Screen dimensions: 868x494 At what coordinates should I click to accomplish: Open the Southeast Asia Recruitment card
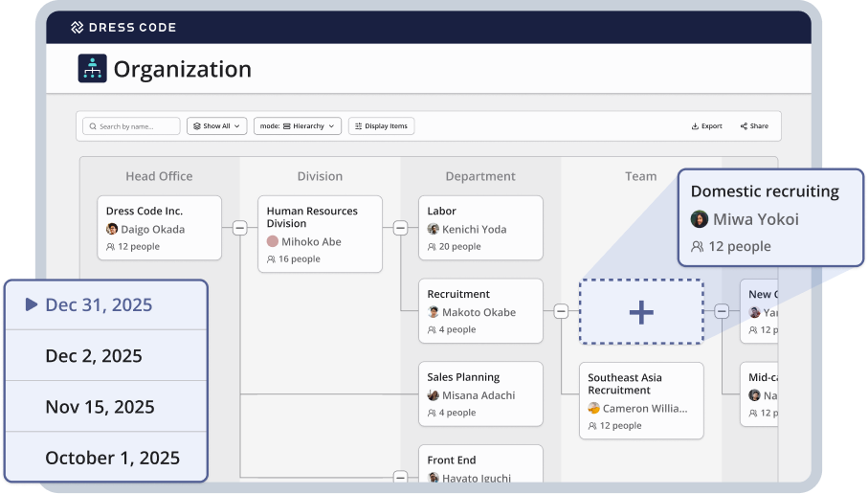[x=641, y=401]
